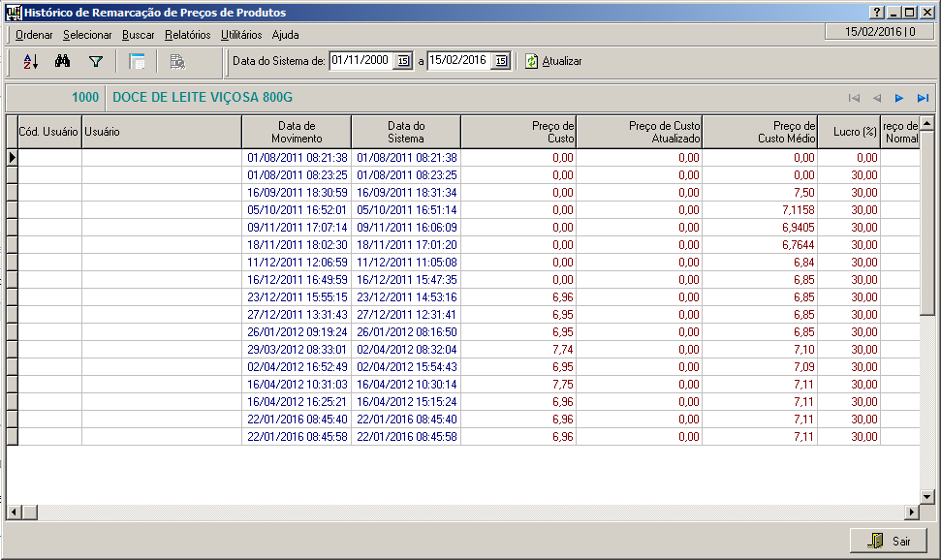Click the Preço de Custo Médio column header
Image resolution: width=941 pixels, height=560 pixels.
tap(760, 132)
